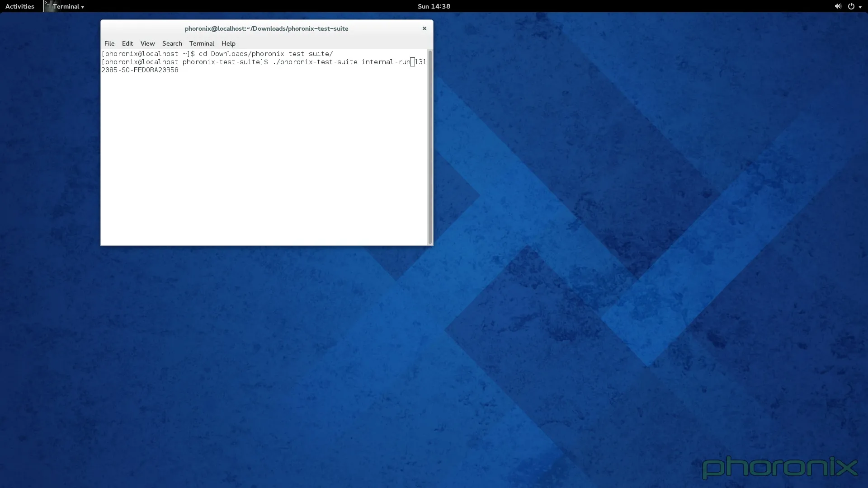
Task: Click the volume speaker icon
Action: pos(838,6)
